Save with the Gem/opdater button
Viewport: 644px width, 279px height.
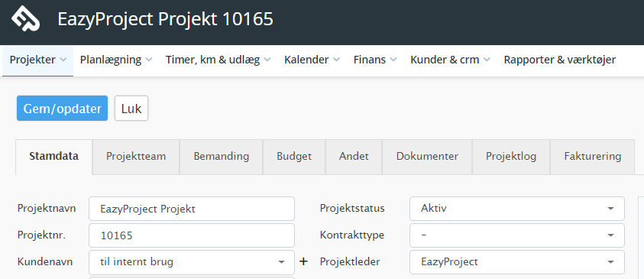[x=62, y=109]
